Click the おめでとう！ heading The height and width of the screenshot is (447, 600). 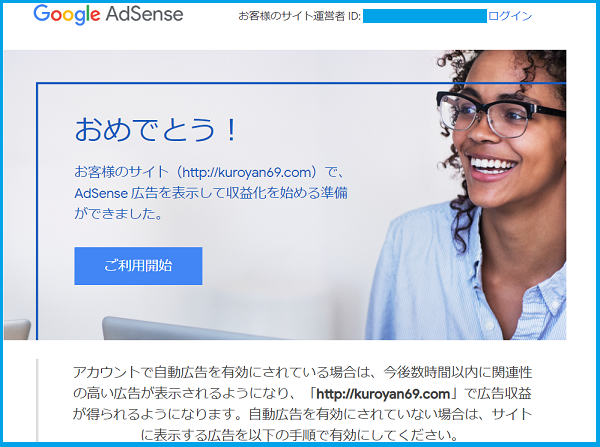[x=156, y=129]
